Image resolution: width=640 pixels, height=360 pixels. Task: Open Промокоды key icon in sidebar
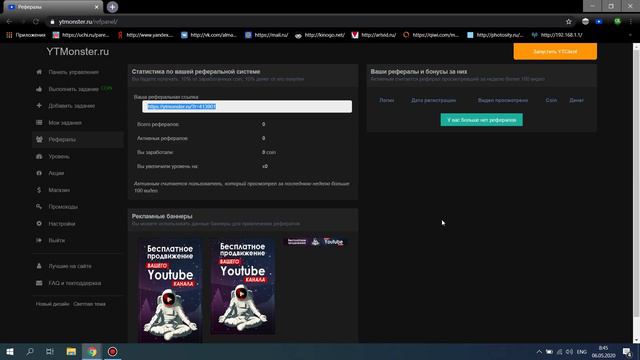(39, 207)
